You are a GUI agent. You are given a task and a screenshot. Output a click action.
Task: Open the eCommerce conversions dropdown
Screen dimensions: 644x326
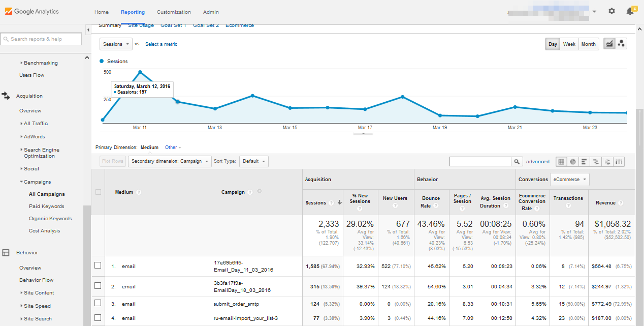(569, 180)
